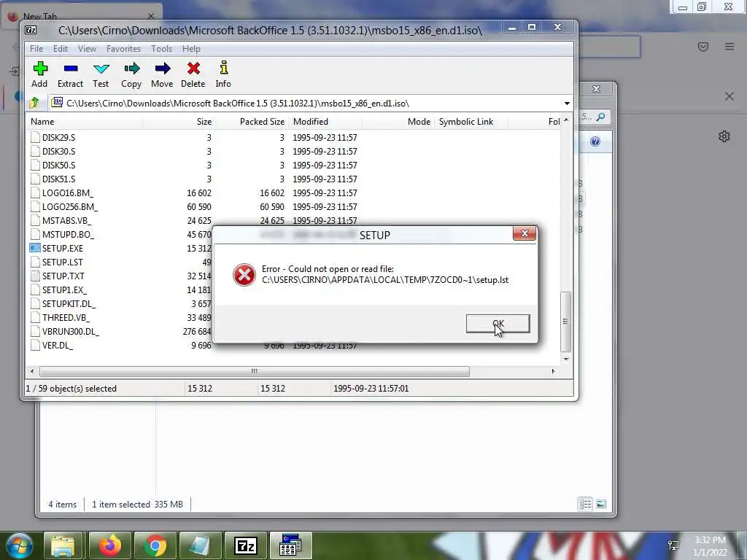Image resolution: width=747 pixels, height=560 pixels.
Task: Select the Copy toolbar icon
Action: pyautogui.click(x=131, y=74)
